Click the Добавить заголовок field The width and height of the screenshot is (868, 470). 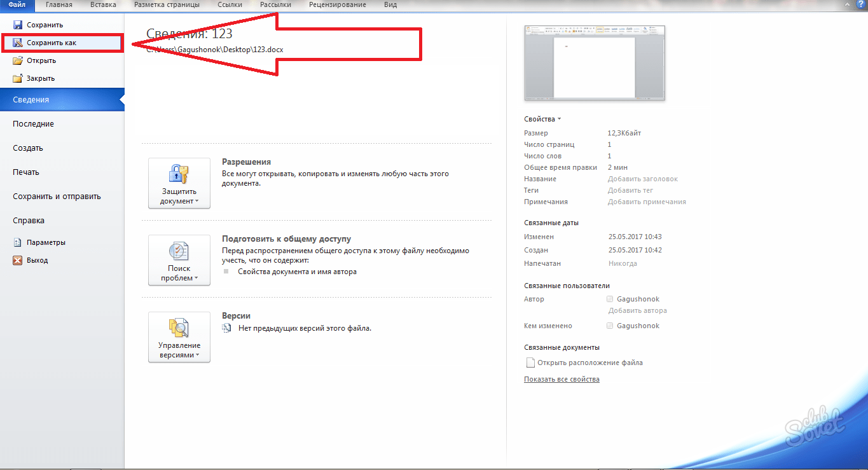tap(643, 179)
